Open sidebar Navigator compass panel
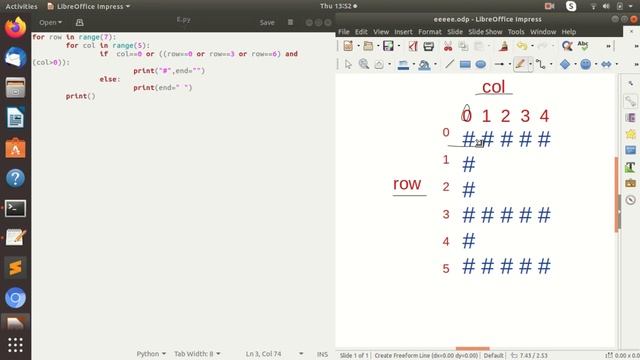Image resolution: width=640 pixels, height=360 pixels. [x=631, y=200]
